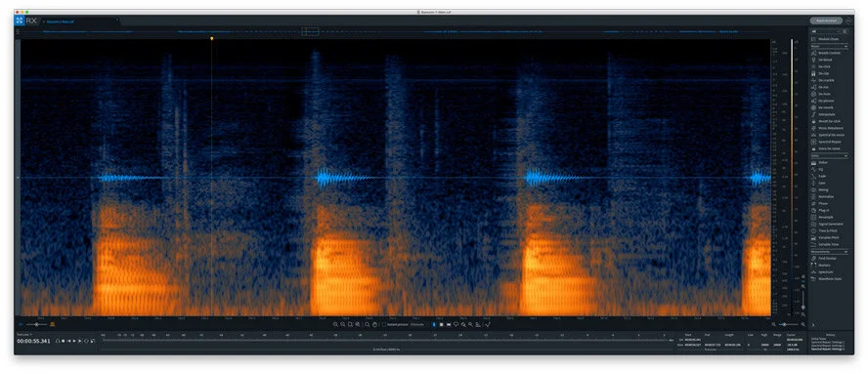Open the Music Rebalance module
Image resolution: width=868 pixels, height=373 pixels.
pyautogui.click(x=829, y=128)
